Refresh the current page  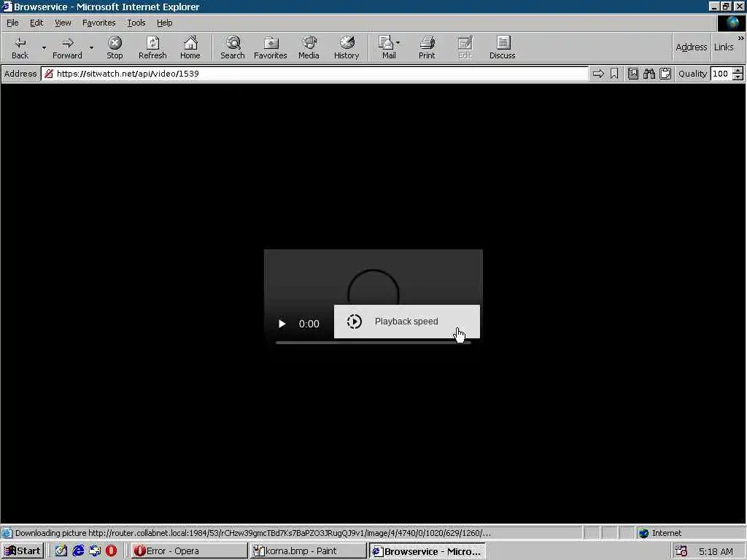click(152, 47)
